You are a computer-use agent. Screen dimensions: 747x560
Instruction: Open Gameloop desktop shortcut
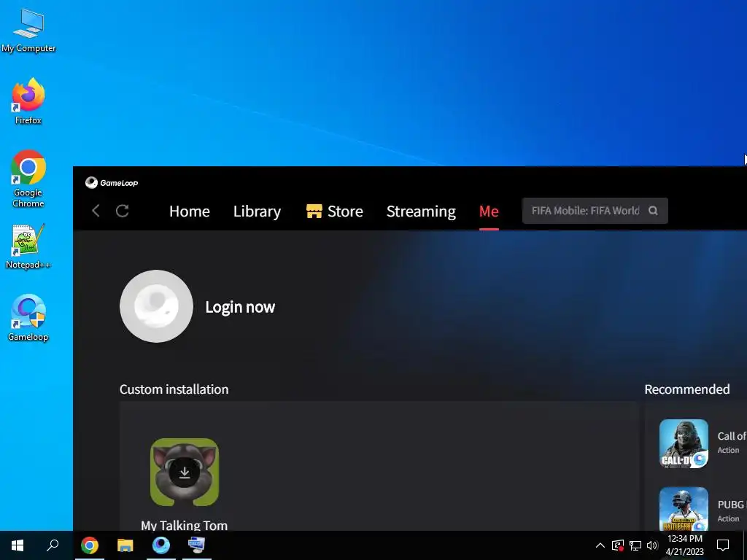click(28, 318)
